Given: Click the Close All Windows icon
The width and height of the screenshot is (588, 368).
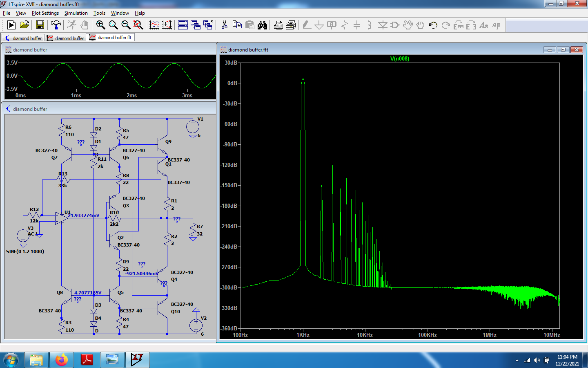Looking at the screenshot, I should pyautogui.click(x=208, y=25).
